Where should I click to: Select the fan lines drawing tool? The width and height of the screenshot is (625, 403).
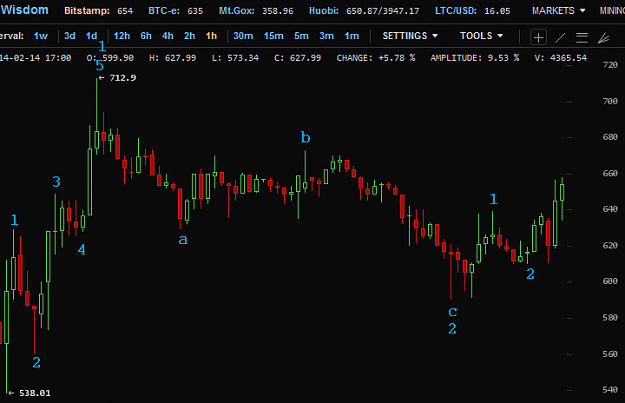click(x=604, y=37)
